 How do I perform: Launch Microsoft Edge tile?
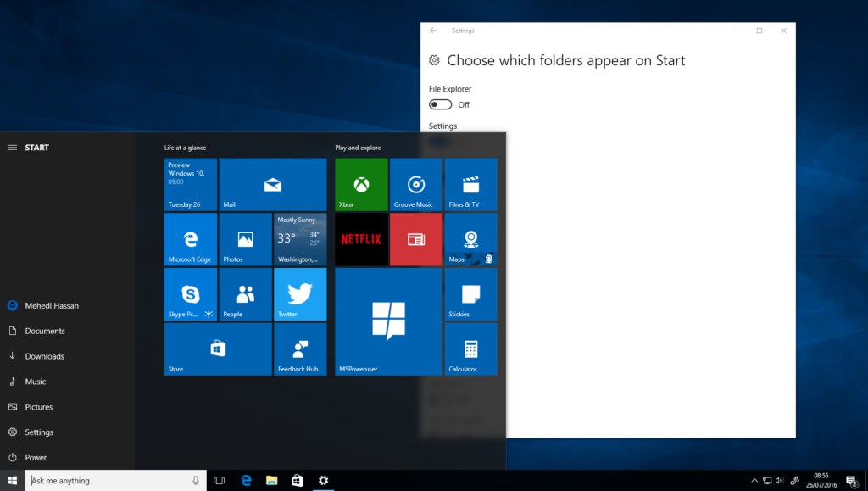tap(191, 239)
